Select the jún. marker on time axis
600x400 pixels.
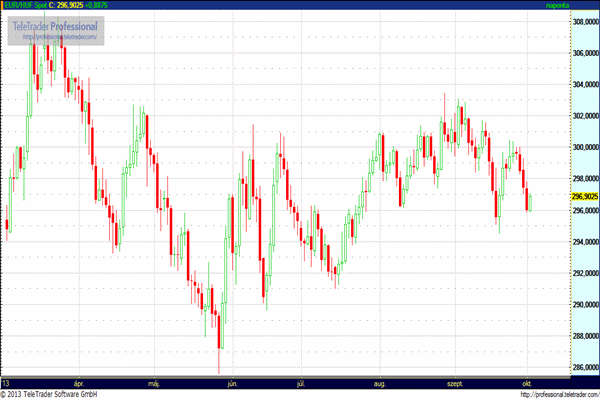tap(232, 382)
